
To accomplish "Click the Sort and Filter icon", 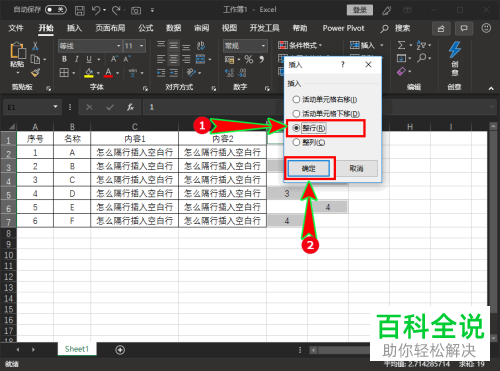I will pos(421,45).
